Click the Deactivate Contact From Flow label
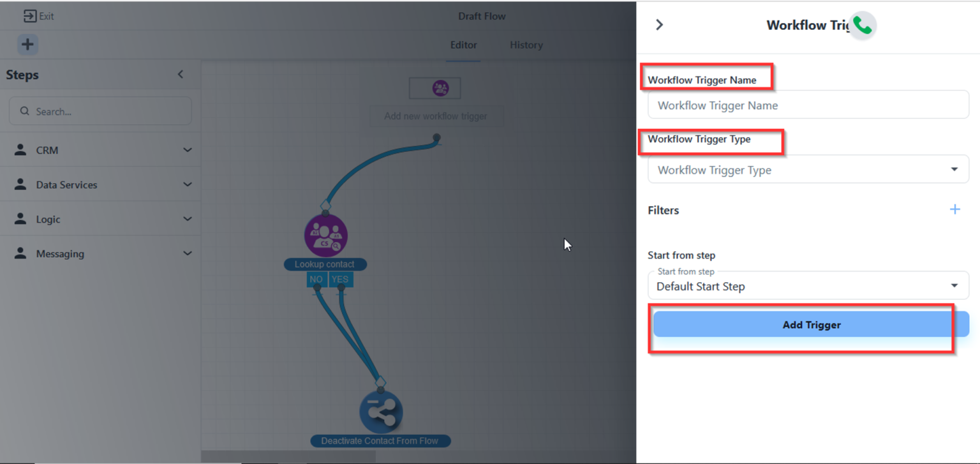 [x=380, y=441]
